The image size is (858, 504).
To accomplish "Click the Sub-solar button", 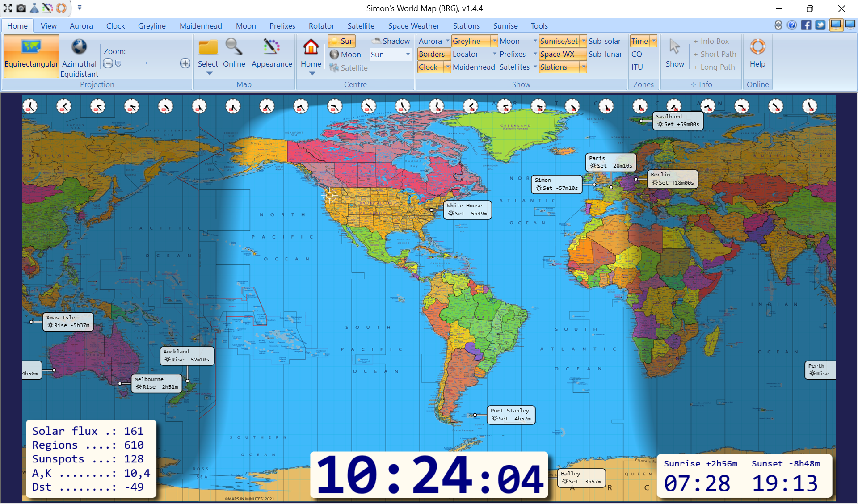I will coord(605,41).
